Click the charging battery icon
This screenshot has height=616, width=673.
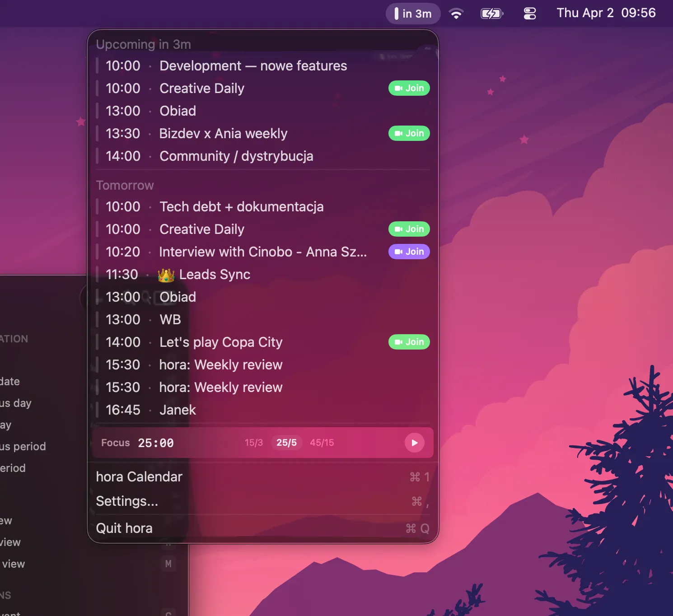tap(492, 13)
